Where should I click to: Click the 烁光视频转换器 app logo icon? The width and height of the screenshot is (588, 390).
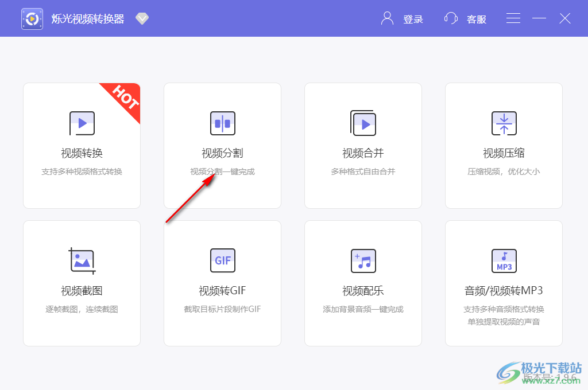tap(32, 19)
